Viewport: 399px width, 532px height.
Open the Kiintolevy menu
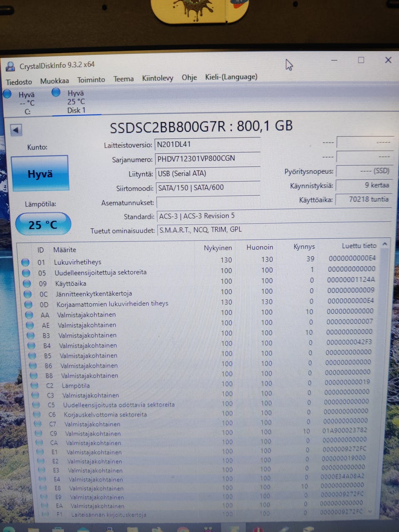(x=158, y=78)
